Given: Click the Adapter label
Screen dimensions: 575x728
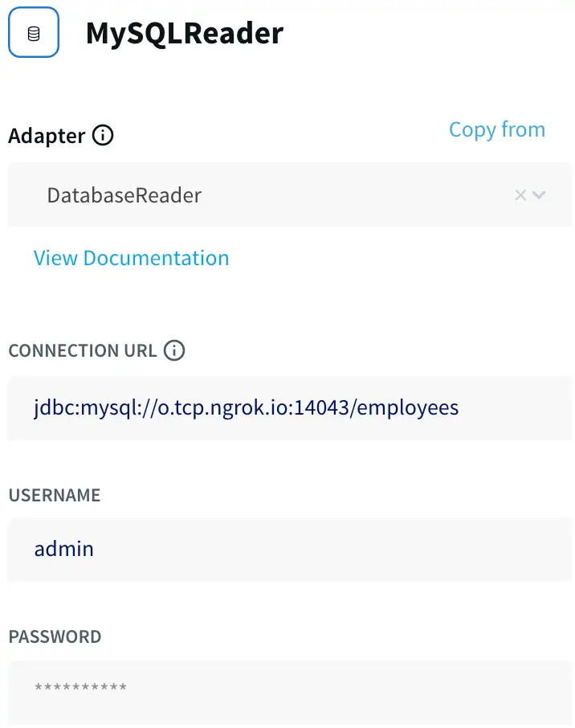Looking at the screenshot, I should (x=47, y=136).
